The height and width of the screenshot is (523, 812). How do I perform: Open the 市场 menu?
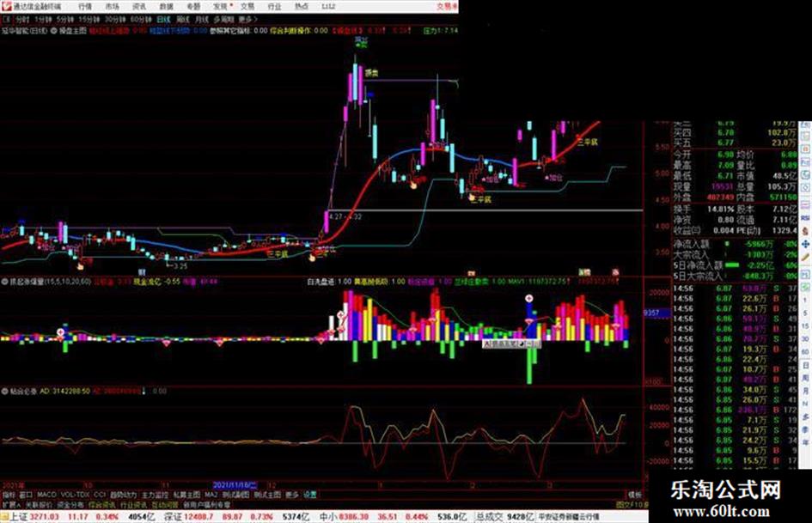[x=112, y=7]
